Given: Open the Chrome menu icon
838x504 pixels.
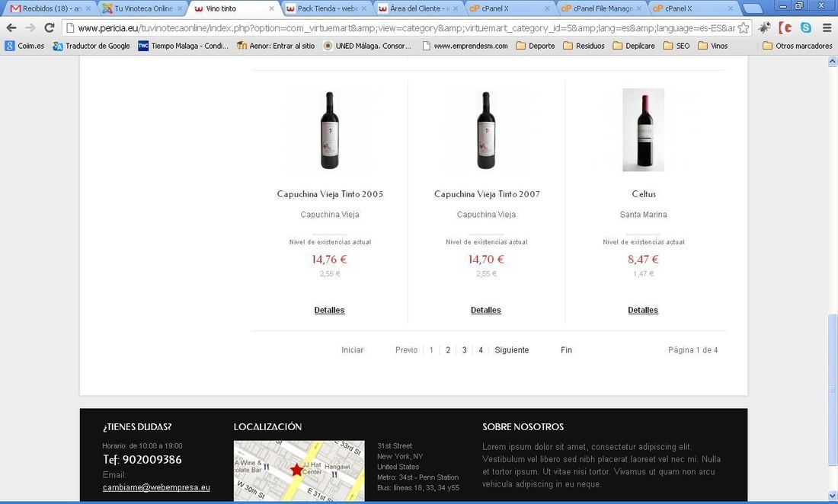Looking at the screenshot, I should pos(827,27).
